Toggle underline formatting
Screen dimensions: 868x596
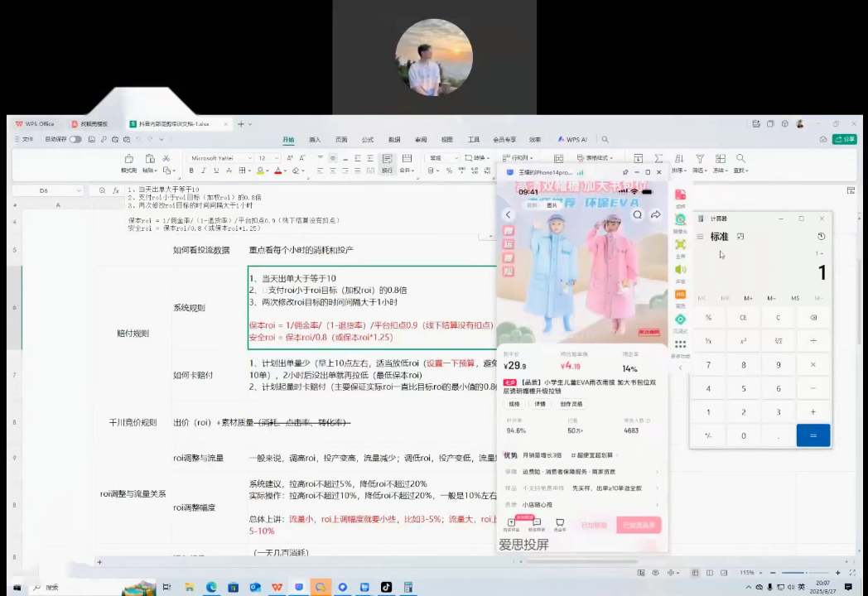tap(216, 171)
